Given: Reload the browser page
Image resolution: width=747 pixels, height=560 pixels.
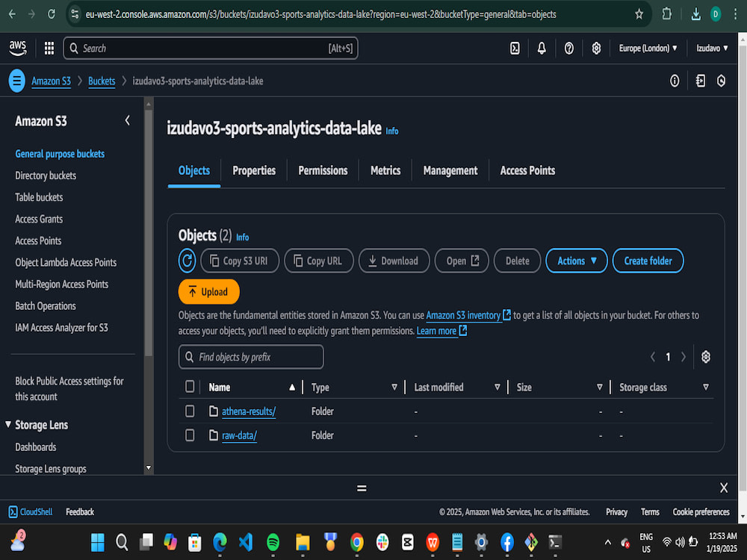Looking at the screenshot, I should click(x=52, y=14).
